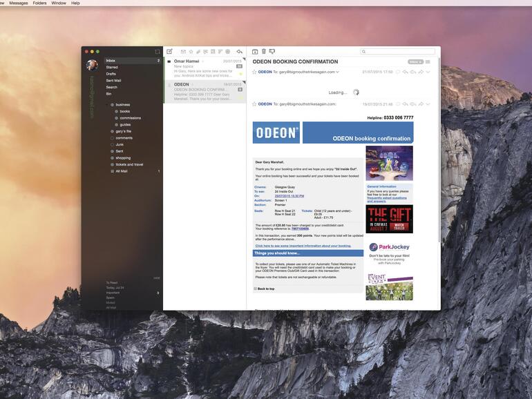The image size is (532, 399).
Task: Click the thumbs-down spam icon
Action: click(272, 52)
